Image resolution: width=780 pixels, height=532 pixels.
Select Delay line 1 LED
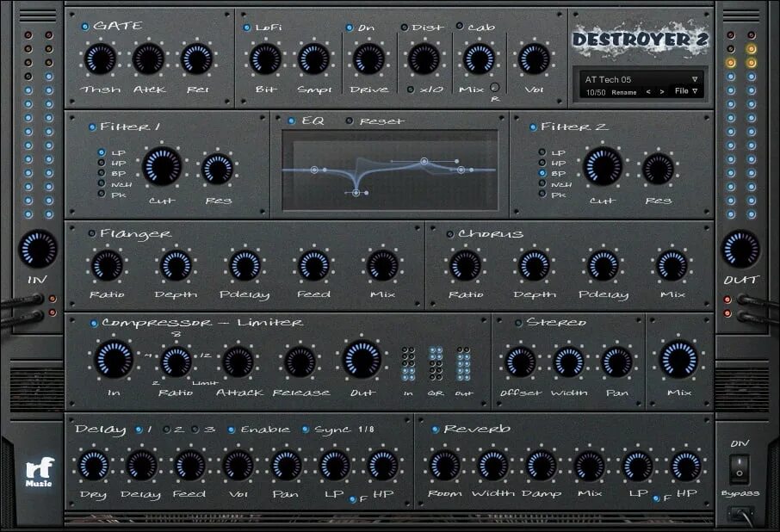pos(139,430)
